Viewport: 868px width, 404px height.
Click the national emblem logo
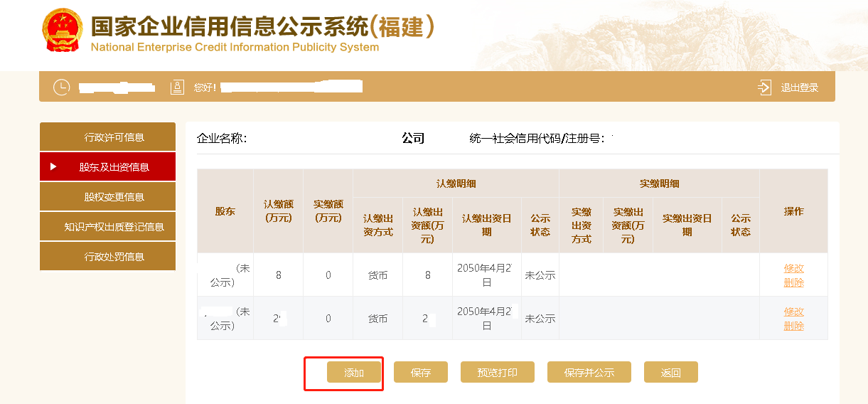click(x=62, y=29)
